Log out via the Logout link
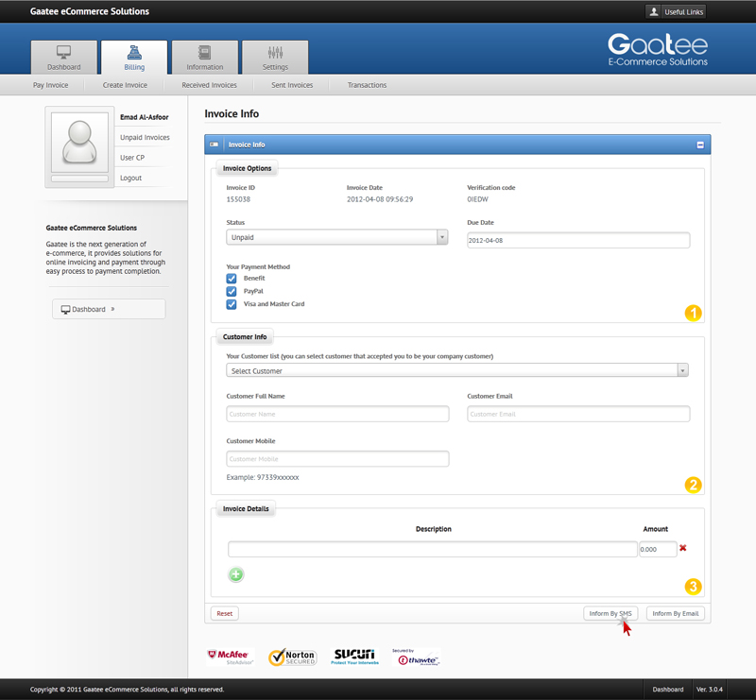 [x=130, y=178]
